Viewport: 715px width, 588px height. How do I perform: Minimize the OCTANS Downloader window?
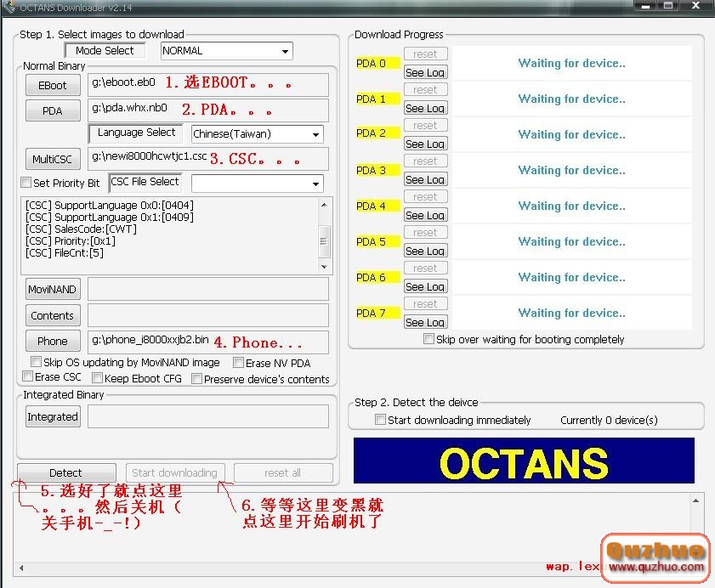645,6
